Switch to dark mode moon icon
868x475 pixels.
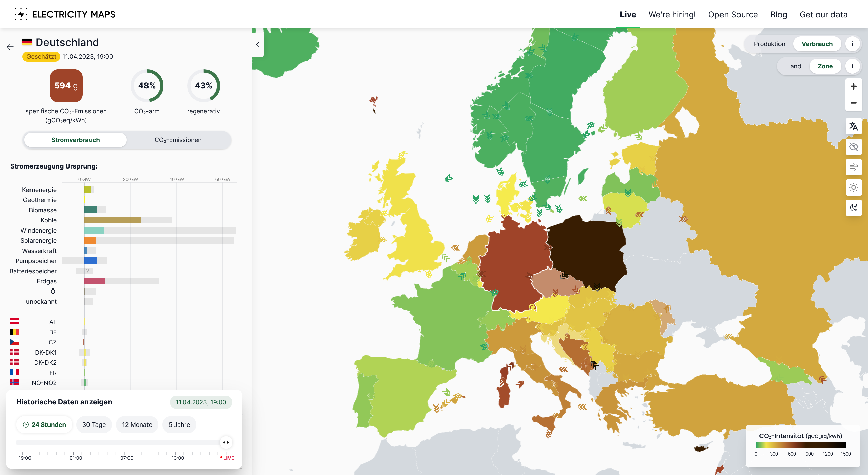(853, 207)
